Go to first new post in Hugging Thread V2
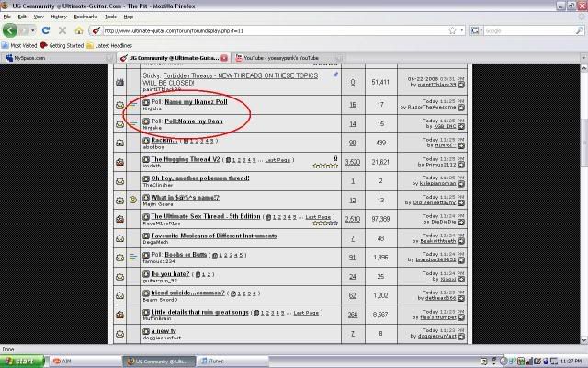588x368 pixels. coord(146,159)
